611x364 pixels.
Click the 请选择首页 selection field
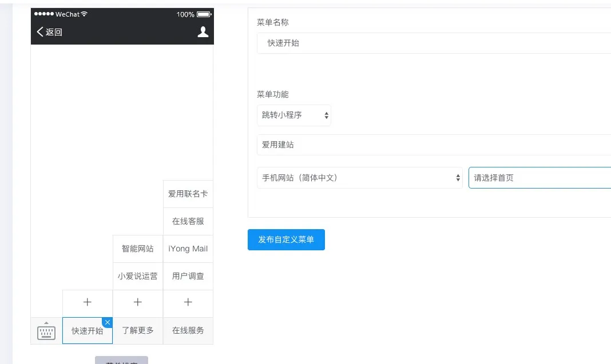[x=539, y=178]
